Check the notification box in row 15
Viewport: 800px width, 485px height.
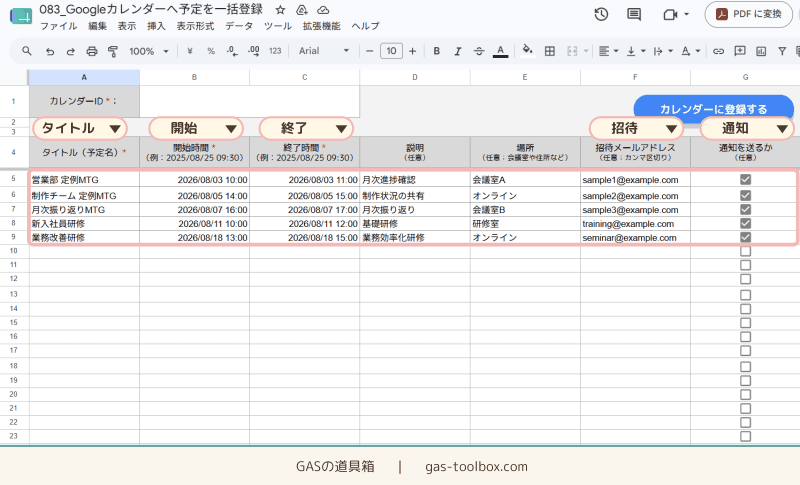(x=745, y=323)
